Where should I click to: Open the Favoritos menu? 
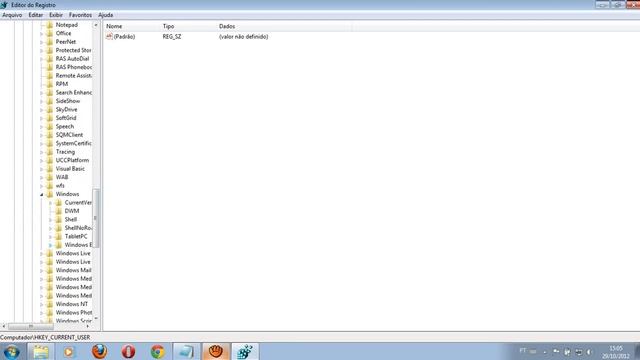(x=80, y=15)
